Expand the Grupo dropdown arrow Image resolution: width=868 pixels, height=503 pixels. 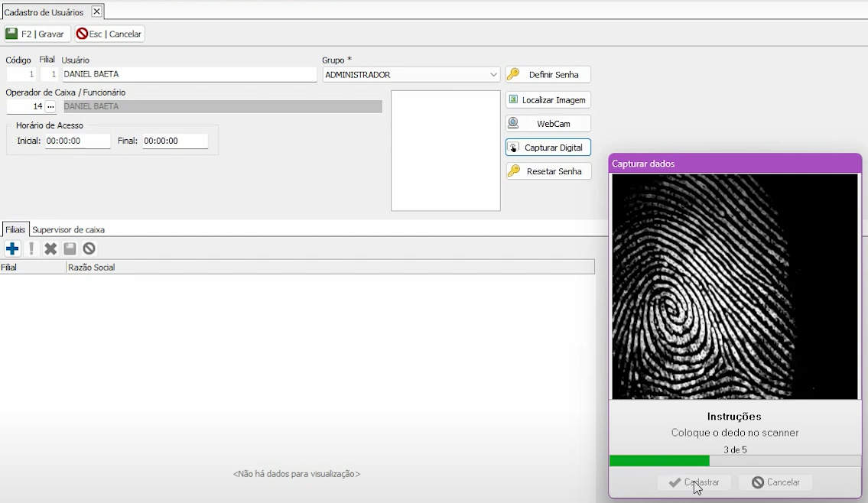pos(493,75)
